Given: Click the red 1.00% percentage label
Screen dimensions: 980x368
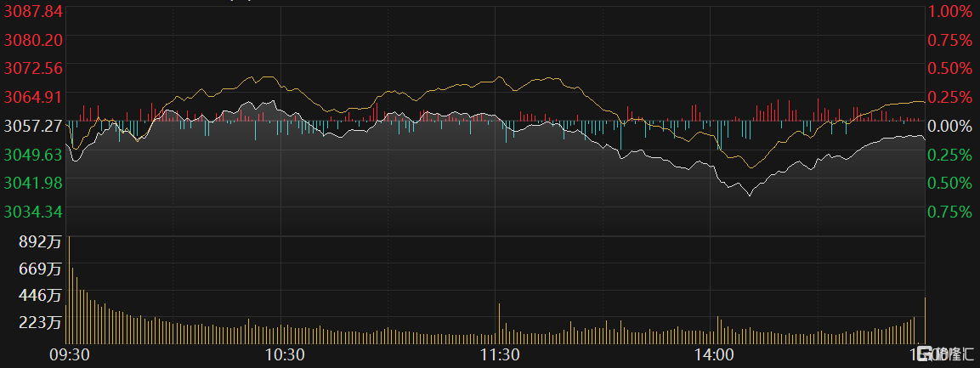Looking at the screenshot, I should point(950,11).
